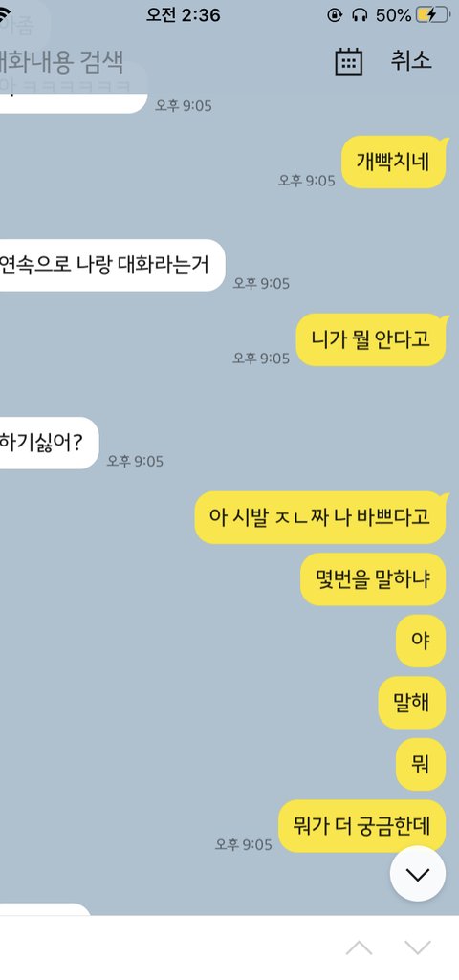The height and width of the screenshot is (980, 459).
Task: Select the 연속으로 나랑 대화라는거 message bubble
Action: (113, 265)
